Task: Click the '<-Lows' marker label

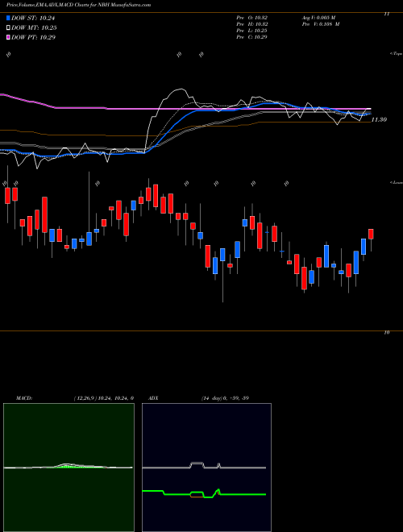Action: pyautogui.click(x=397, y=182)
